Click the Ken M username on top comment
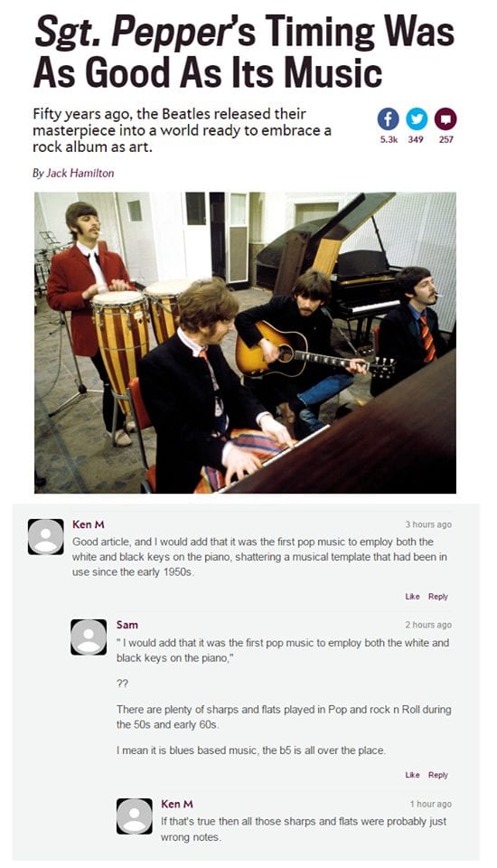Image resolution: width=497 pixels, height=868 pixels. [88, 524]
